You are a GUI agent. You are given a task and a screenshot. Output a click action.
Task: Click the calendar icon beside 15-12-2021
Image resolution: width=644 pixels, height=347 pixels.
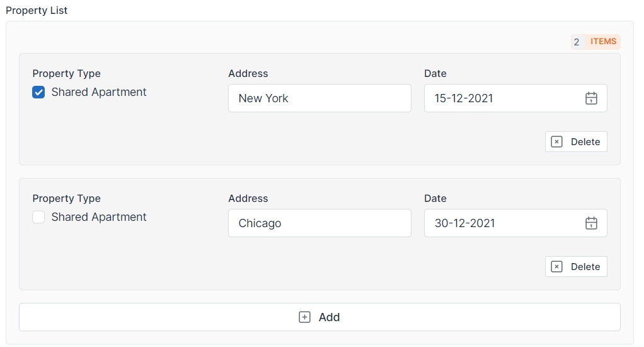click(591, 98)
